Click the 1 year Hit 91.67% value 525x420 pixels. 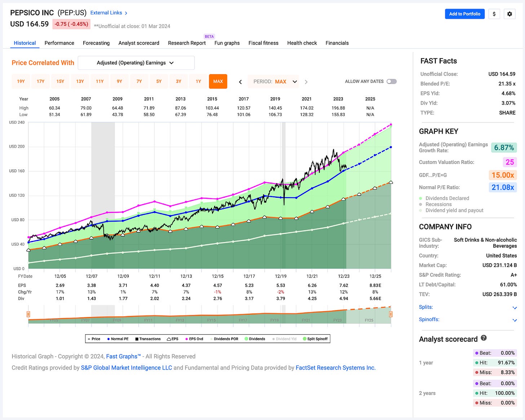506,363
